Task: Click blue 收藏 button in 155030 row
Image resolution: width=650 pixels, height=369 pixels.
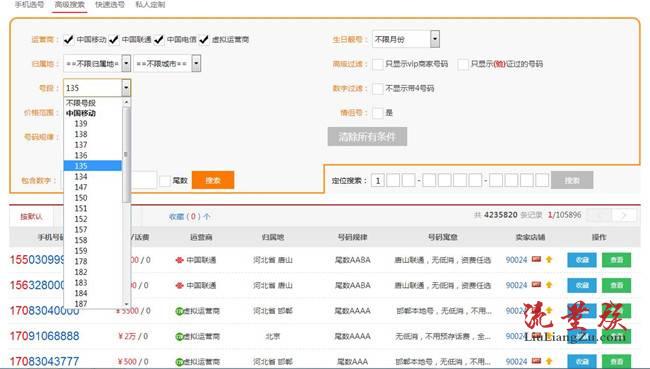Action: pos(582,260)
